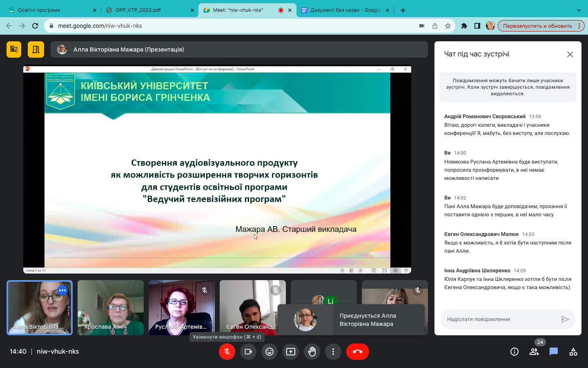Click the send message input field
The image size is (588, 368).
pyautogui.click(x=500, y=319)
